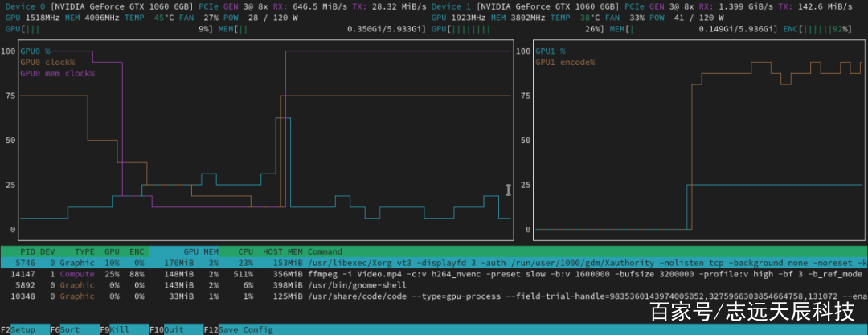Click the '10%' GPU value in Xorg row
The image size is (868, 335).
click(x=112, y=263)
